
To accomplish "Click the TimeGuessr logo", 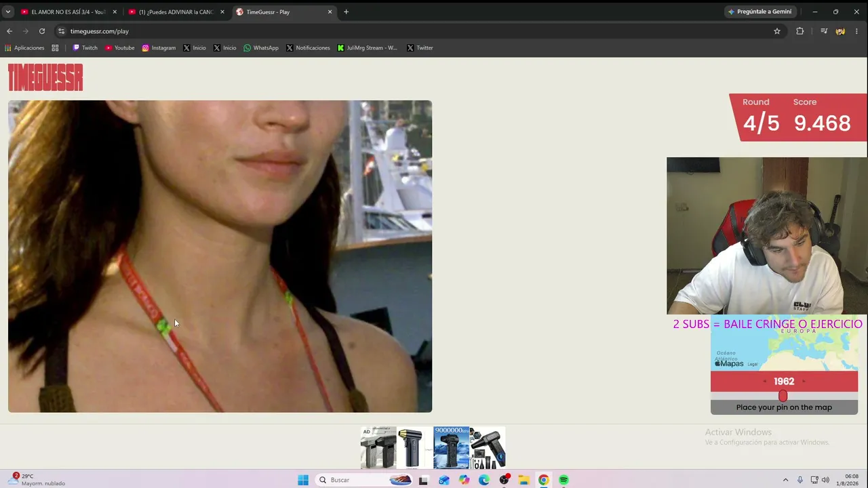I will click(45, 77).
